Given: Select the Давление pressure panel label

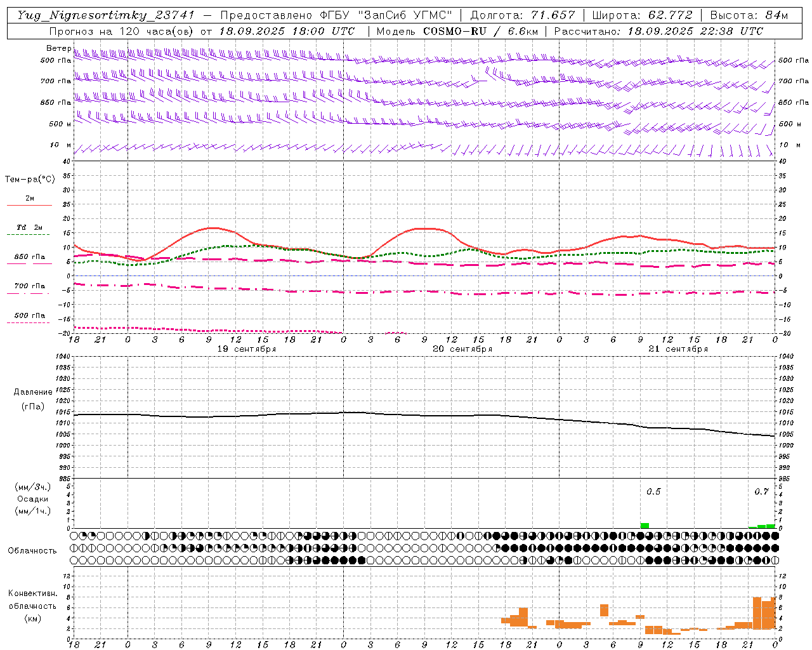Looking at the screenshot, I should point(33,392).
